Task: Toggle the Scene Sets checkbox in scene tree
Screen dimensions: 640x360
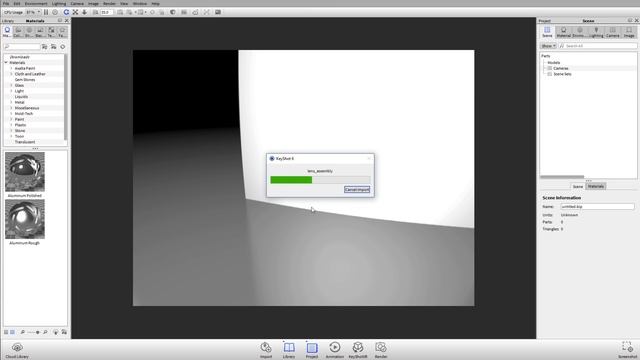Action: (550, 74)
